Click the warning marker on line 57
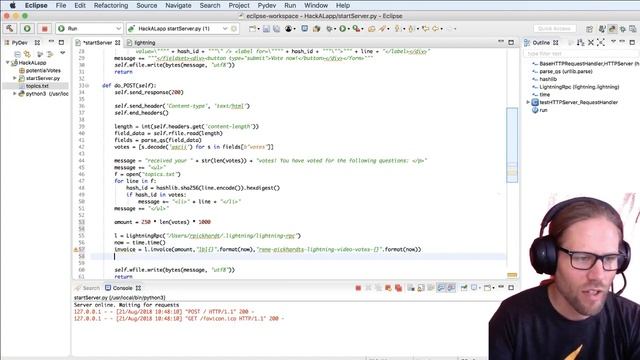Image resolution: width=640 pixels, height=360 pixels. tap(76, 249)
